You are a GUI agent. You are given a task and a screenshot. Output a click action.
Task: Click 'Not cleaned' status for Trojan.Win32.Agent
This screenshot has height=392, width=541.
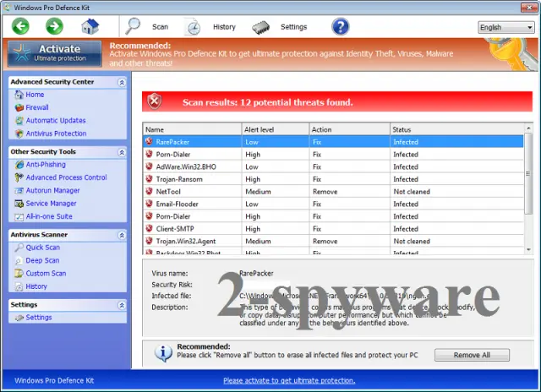[x=412, y=242]
